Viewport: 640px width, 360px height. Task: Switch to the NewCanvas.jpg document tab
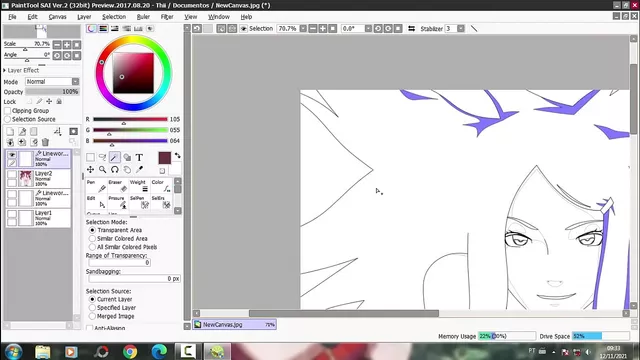(x=235, y=324)
